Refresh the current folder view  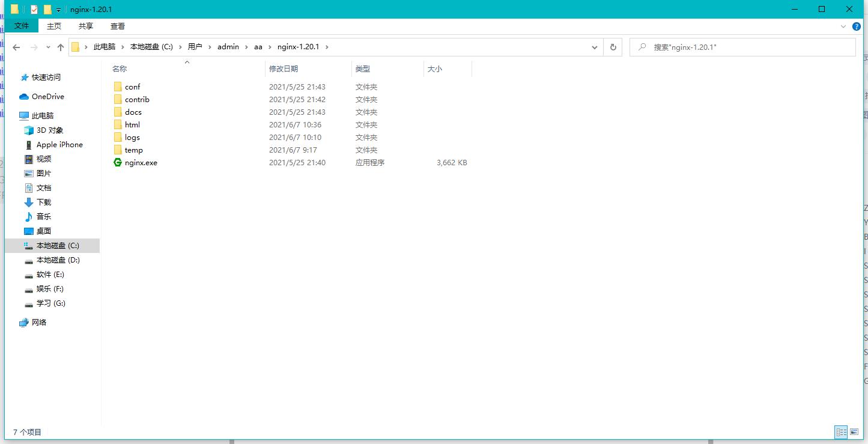(613, 47)
